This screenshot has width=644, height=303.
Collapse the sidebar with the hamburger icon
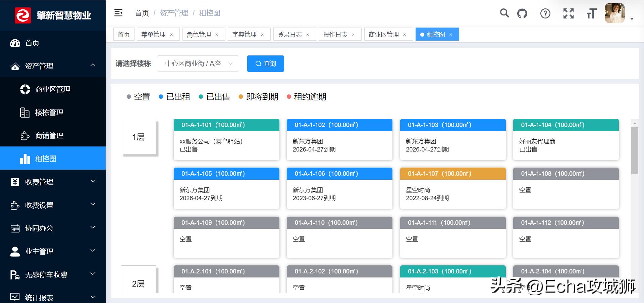pos(118,12)
